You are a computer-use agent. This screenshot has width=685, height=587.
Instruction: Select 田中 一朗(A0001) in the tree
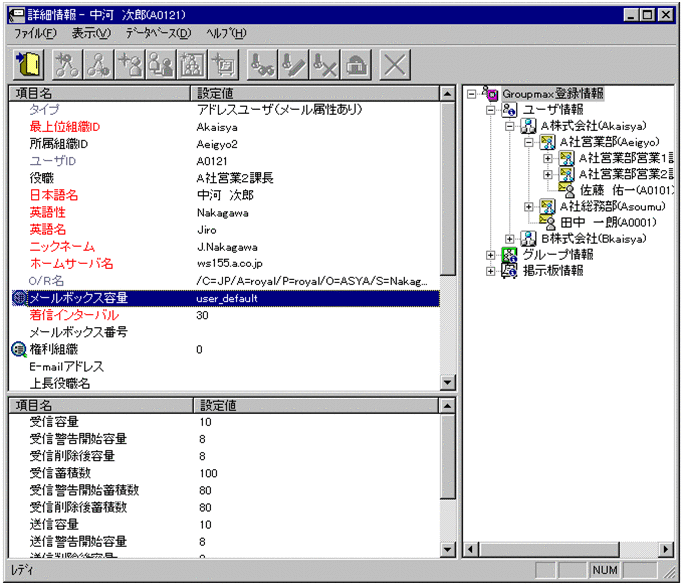point(608,222)
